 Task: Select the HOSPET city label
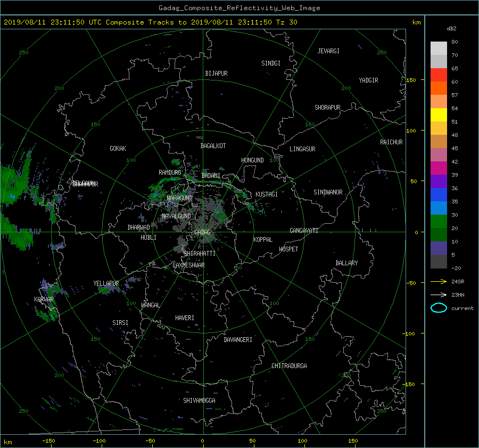[x=288, y=249]
